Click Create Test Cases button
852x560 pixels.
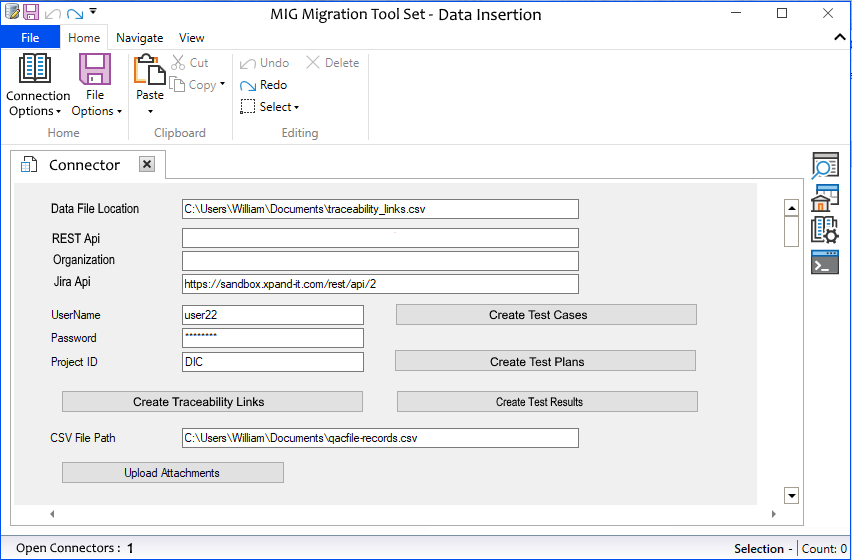(546, 314)
